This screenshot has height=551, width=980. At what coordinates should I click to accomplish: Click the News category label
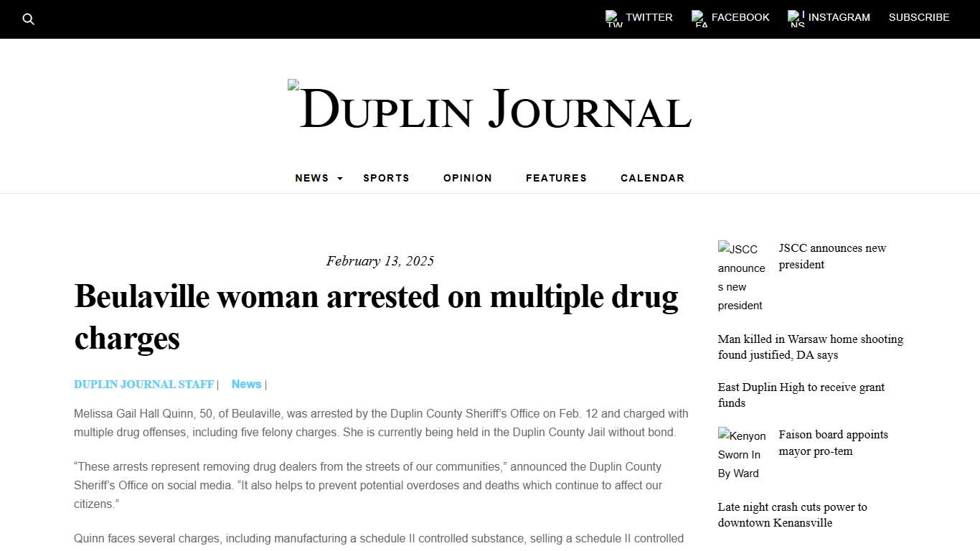(246, 384)
